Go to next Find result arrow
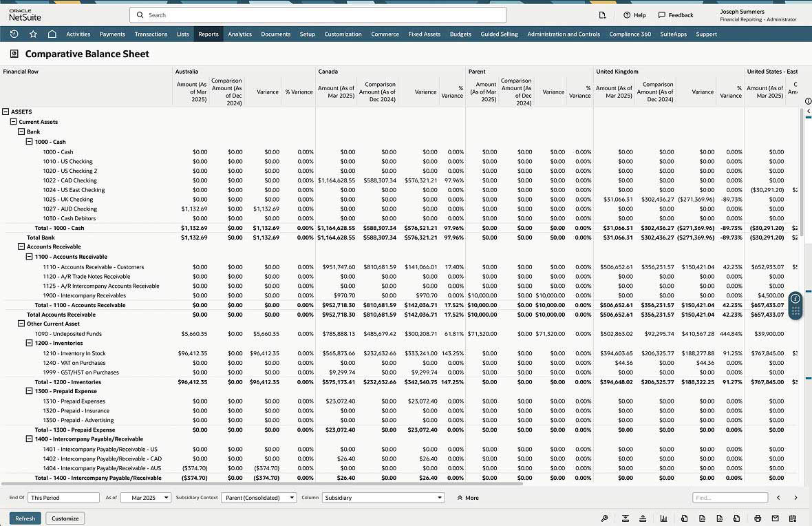 (x=795, y=498)
